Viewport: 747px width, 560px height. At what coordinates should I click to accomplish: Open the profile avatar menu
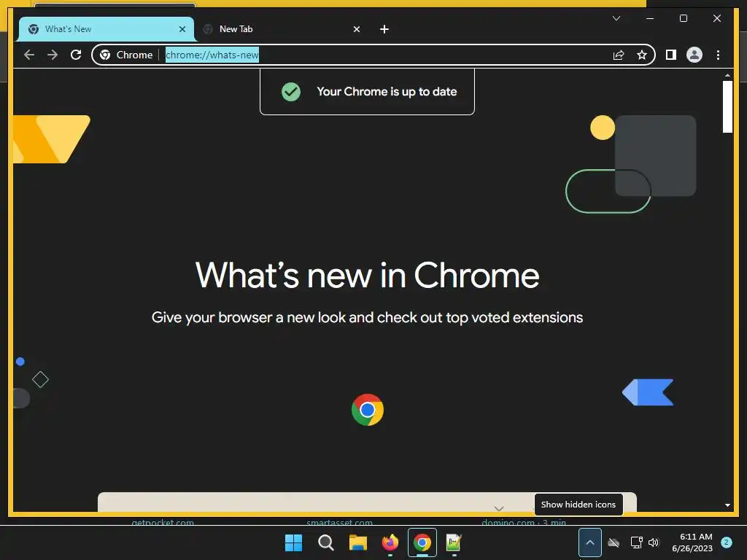click(694, 55)
